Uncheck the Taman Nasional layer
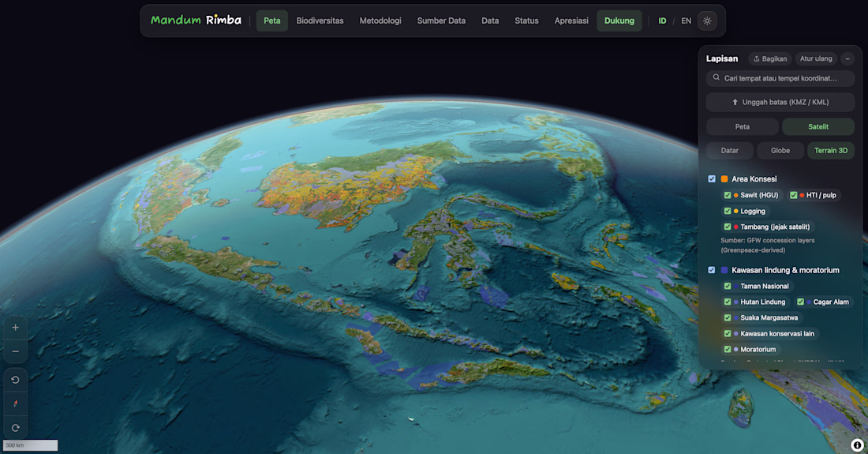 point(728,287)
